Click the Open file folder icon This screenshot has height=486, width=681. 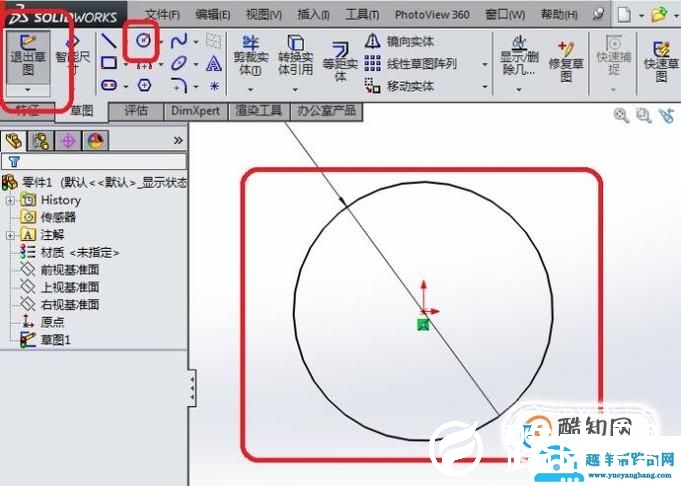[659, 15]
